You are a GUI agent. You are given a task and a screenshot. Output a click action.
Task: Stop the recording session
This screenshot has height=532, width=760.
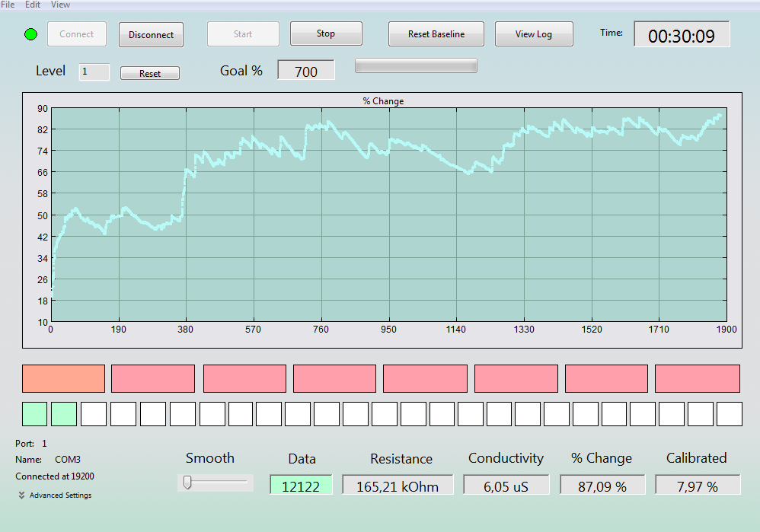point(326,33)
